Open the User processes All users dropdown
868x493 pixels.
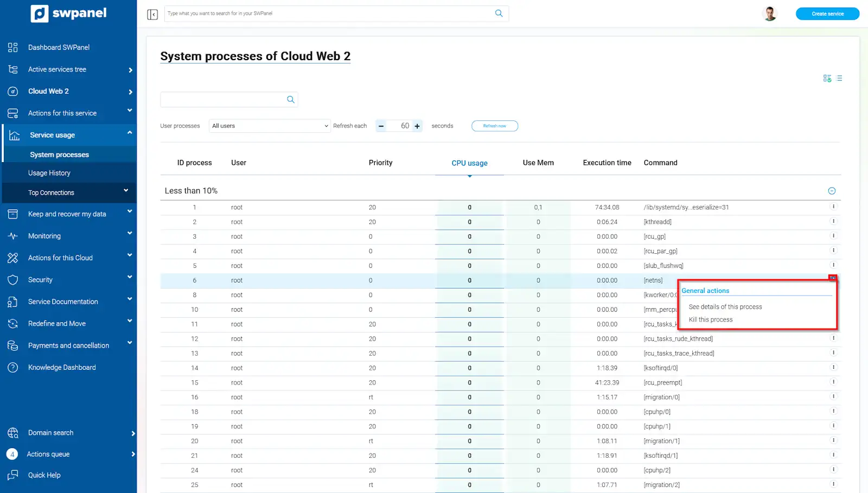pyautogui.click(x=270, y=126)
